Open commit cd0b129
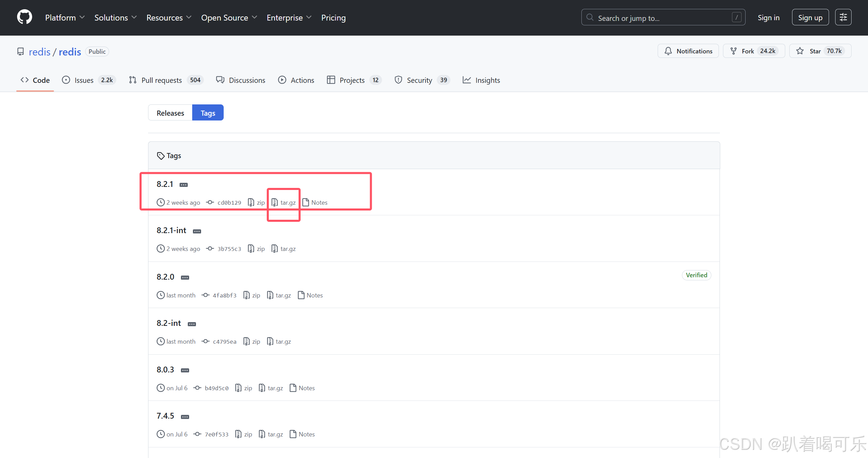This screenshot has width=868, height=458. (x=224, y=203)
